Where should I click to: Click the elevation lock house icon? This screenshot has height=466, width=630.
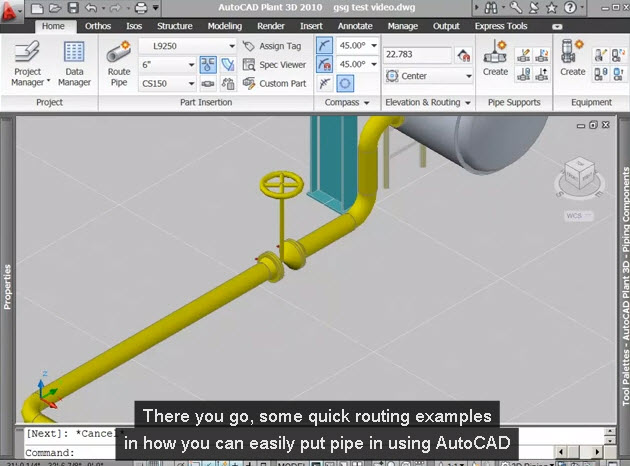click(x=464, y=55)
